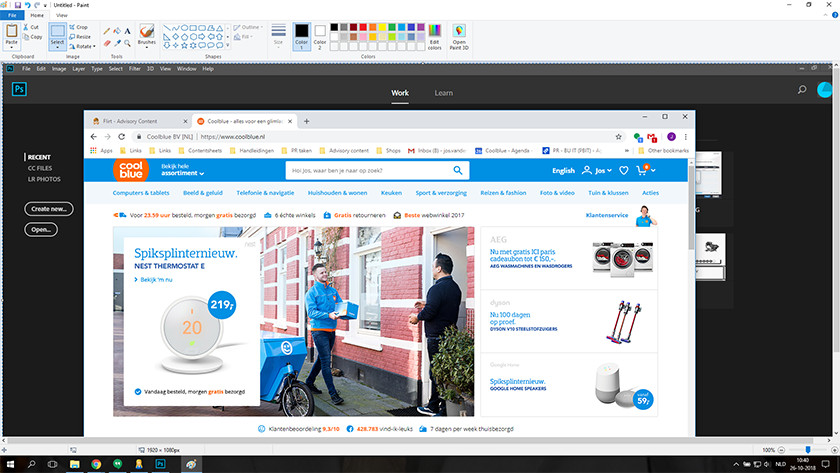
Task: Open Paint 3D from the ribbon
Action: click(x=459, y=36)
